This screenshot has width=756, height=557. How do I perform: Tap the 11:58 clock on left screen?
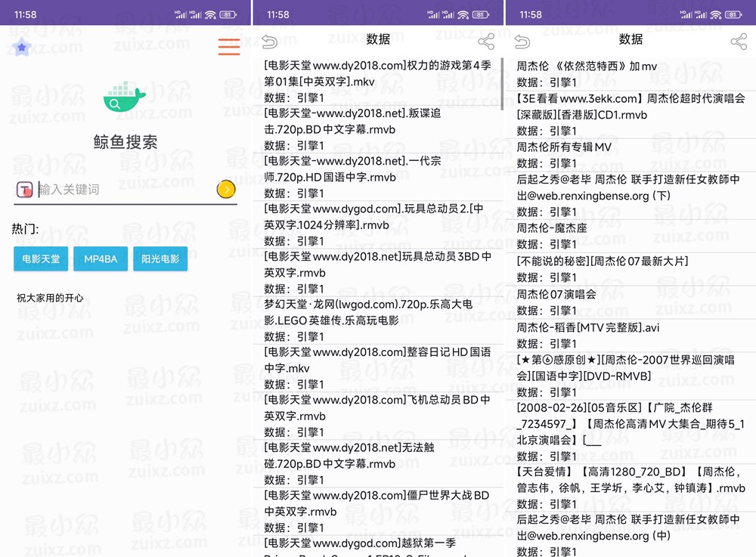pos(25,15)
